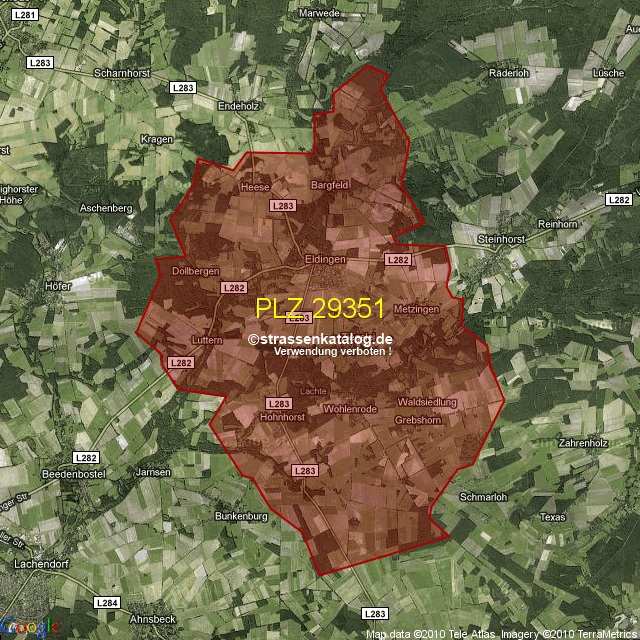640x640 pixels.
Task: Click the Texas place label
Action: point(552,517)
